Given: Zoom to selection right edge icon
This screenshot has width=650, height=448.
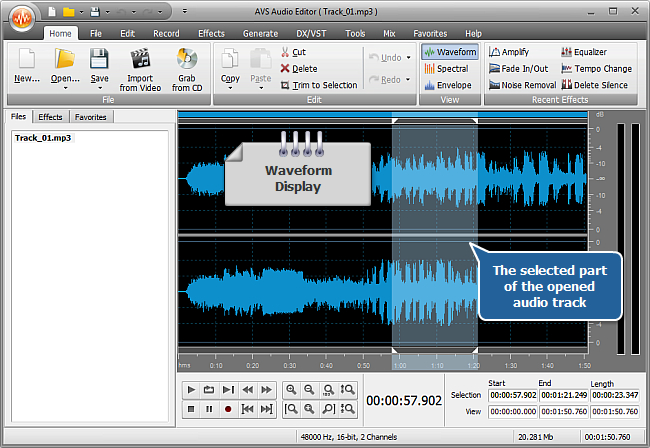Looking at the screenshot, I should pyautogui.click(x=328, y=409).
